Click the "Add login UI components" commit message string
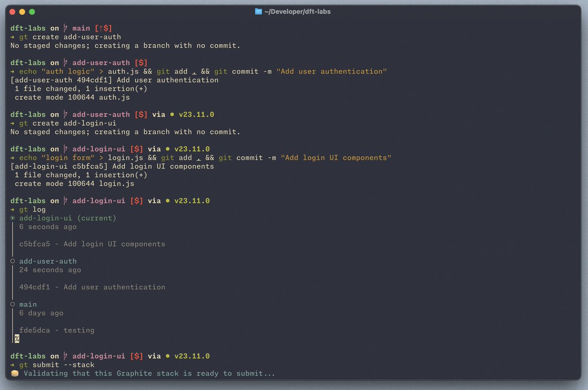This screenshot has width=588, height=390. [x=336, y=158]
